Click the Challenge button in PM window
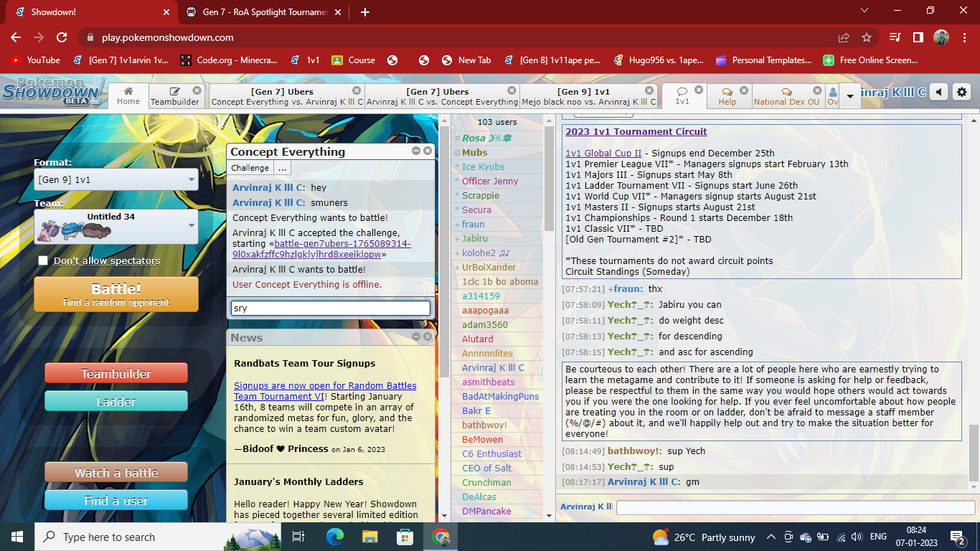Viewport: 980px width, 551px height. [250, 168]
